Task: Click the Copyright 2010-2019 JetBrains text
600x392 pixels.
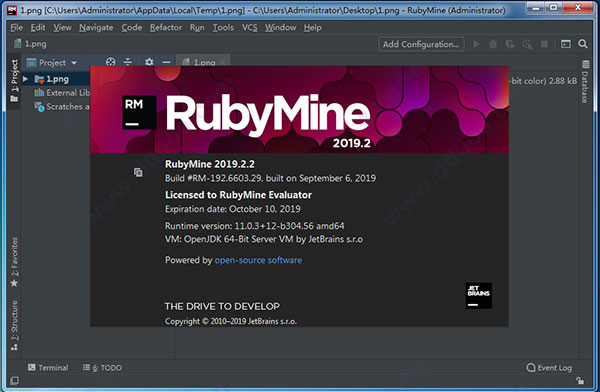Action: click(x=231, y=321)
